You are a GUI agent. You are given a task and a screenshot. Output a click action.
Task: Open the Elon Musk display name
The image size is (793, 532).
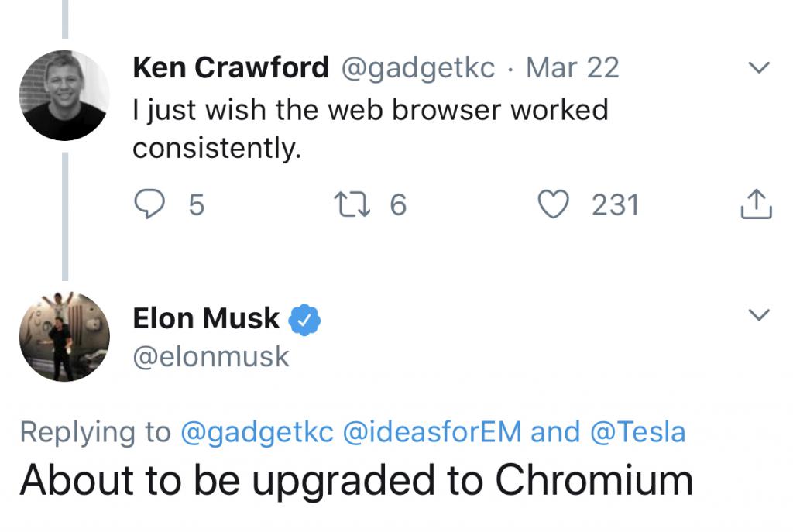click(x=206, y=318)
